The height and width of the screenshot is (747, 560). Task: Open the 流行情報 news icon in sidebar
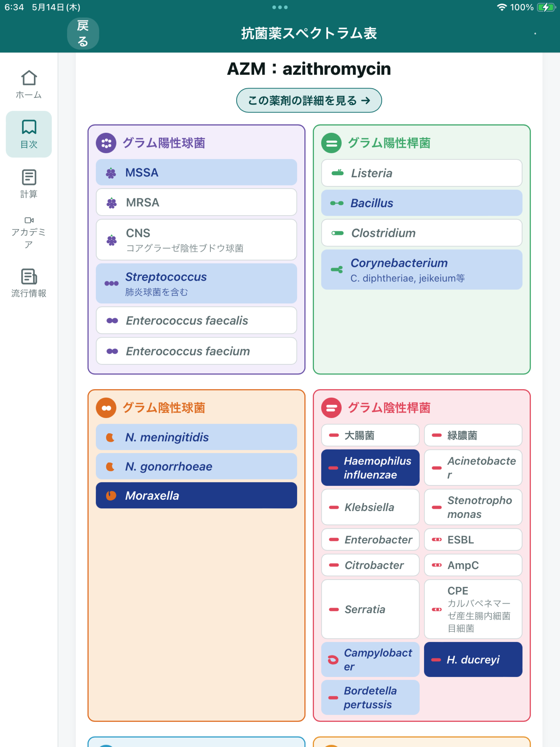click(x=29, y=277)
